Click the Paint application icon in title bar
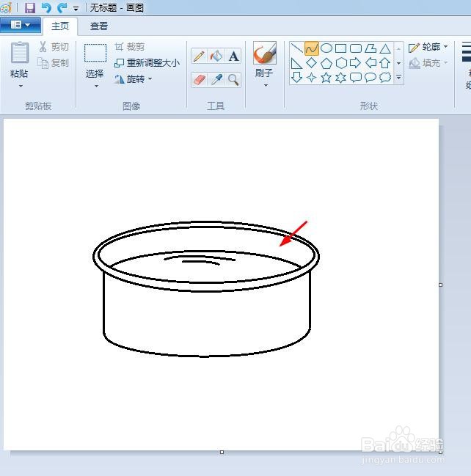The height and width of the screenshot is (476, 471). click(6, 8)
